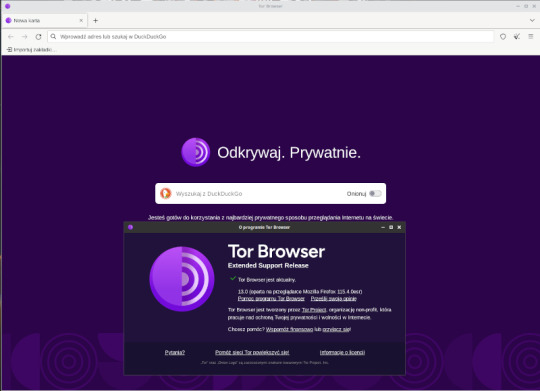Click the green update checkmark icon
The width and height of the screenshot is (540, 391).
click(233, 278)
